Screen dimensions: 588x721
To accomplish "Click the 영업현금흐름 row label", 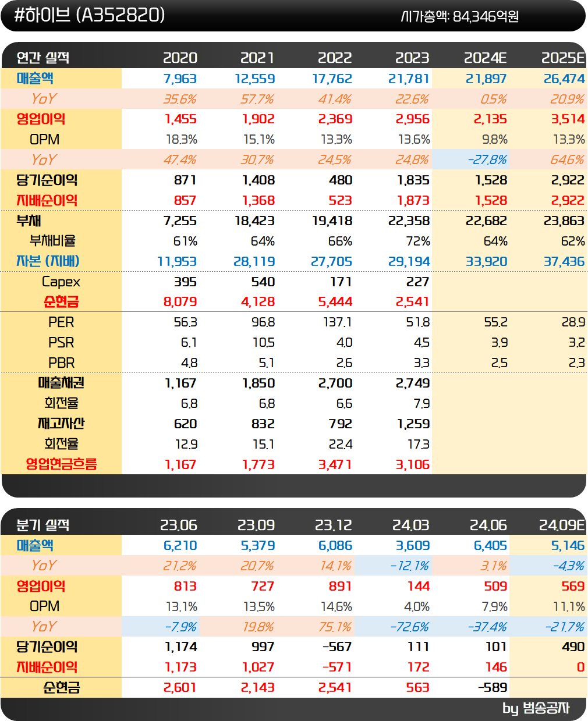I will [x=61, y=464].
